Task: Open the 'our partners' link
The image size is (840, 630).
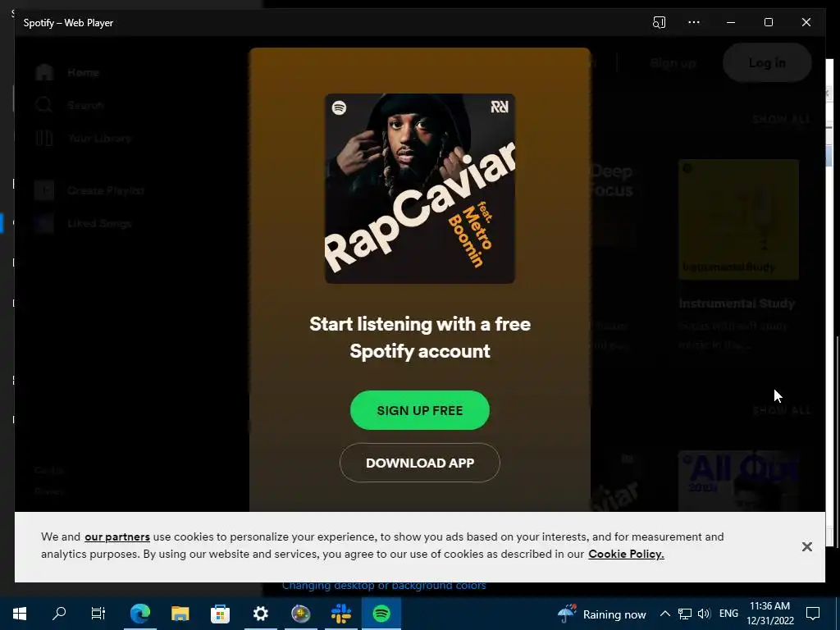Action: click(117, 536)
